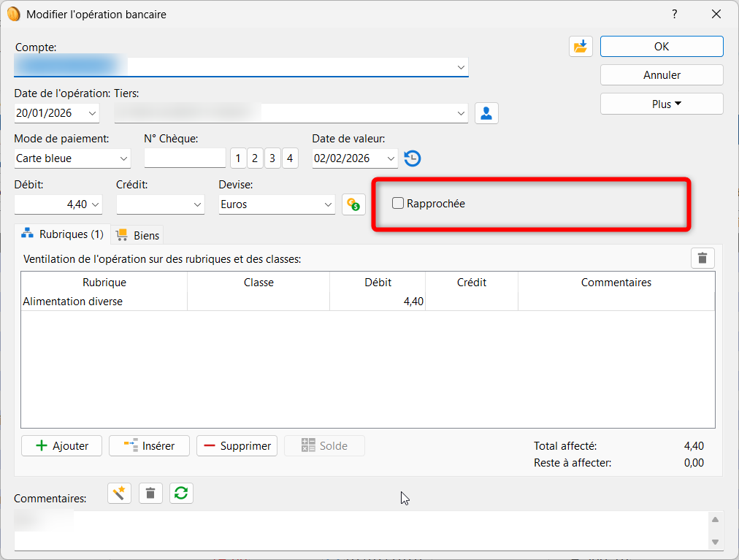Click the Annuler button
Image resolution: width=739 pixels, height=560 pixels.
(x=662, y=75)
